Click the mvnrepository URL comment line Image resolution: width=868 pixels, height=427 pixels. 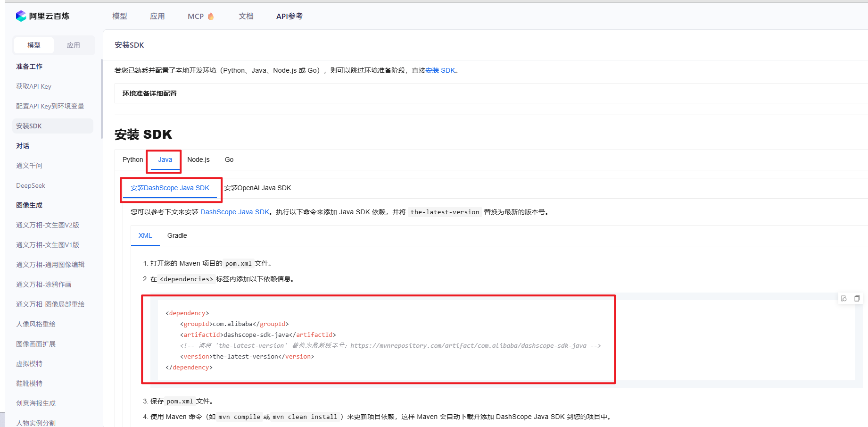[x=390, y=345]
